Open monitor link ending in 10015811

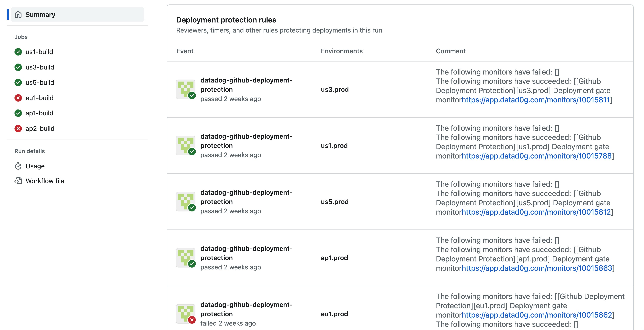pos(535,100)
